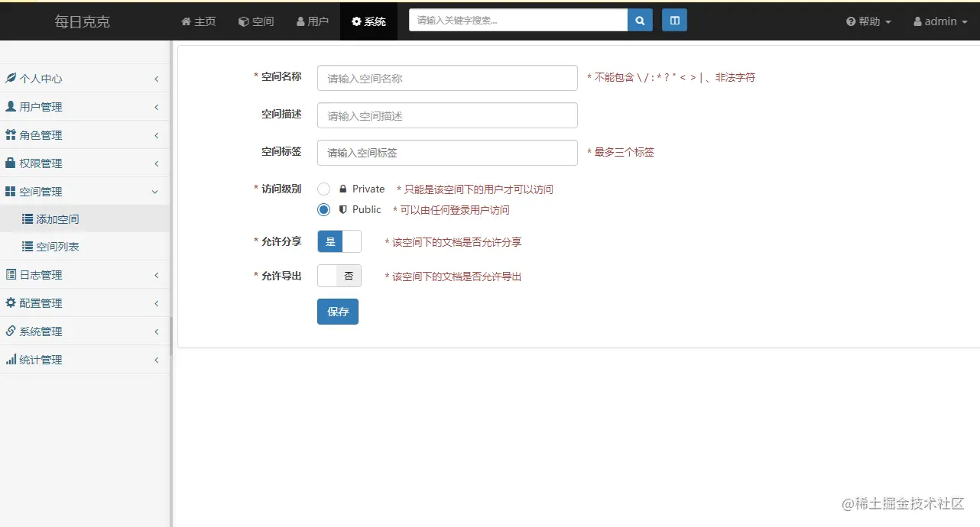980x527 pixels.
Task: Focus the keyword search box
Action: (518, 21)
